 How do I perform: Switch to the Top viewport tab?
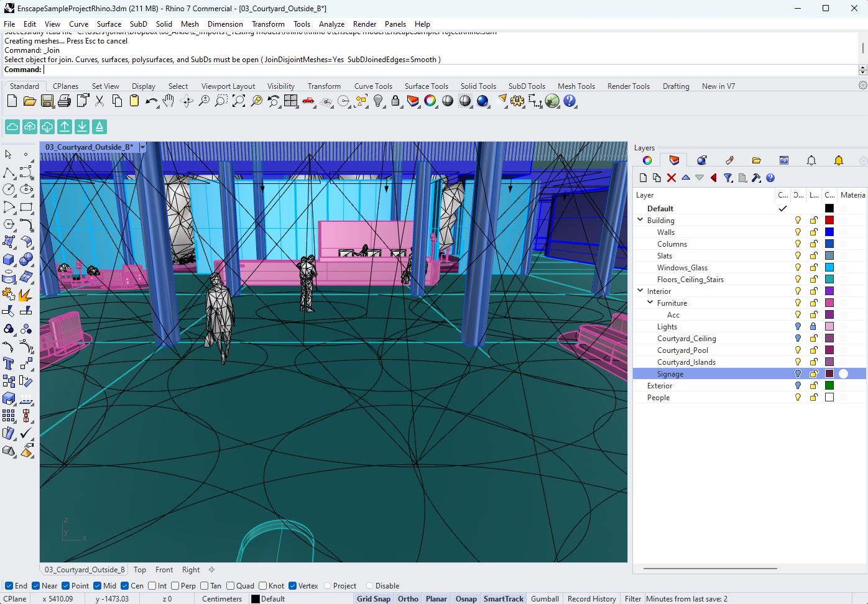click(140, 569)
